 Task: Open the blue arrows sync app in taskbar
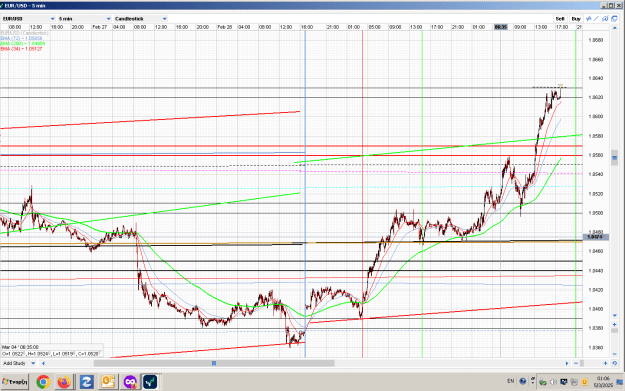click(x=86, y=382)
